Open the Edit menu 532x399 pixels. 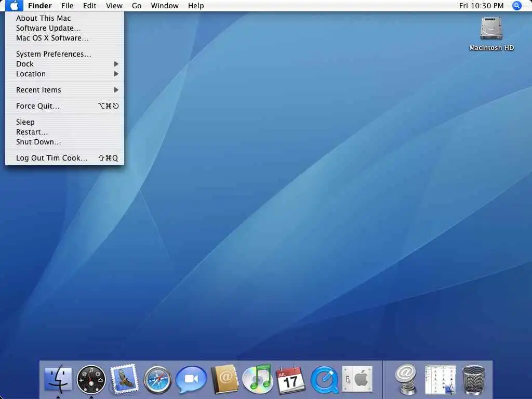point(89,6)
